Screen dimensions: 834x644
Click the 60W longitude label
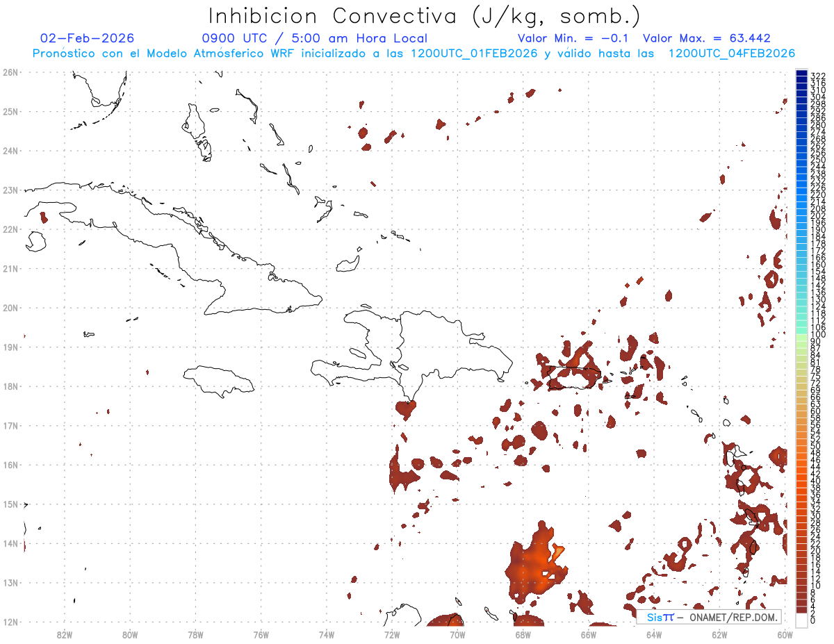click(x=785, y=634)
